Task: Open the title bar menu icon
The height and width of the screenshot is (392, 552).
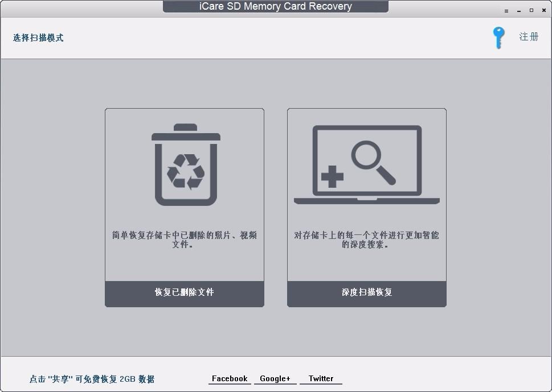Action: tap(506, 11)
